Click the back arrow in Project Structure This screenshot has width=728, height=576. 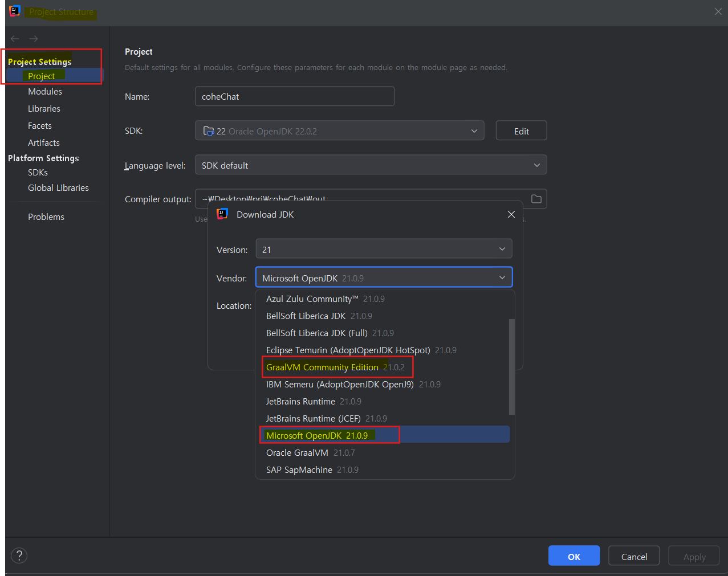(15, 39)
